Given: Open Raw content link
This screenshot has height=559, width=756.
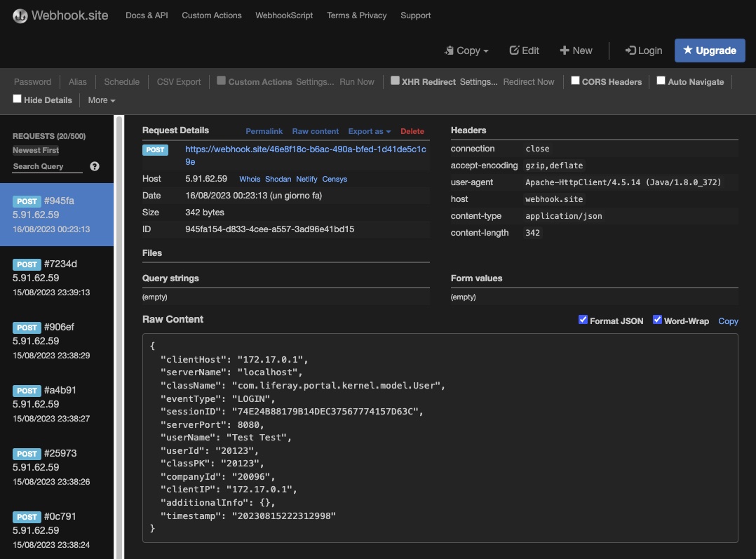Looking at the screenshot, I should point(316,131).
